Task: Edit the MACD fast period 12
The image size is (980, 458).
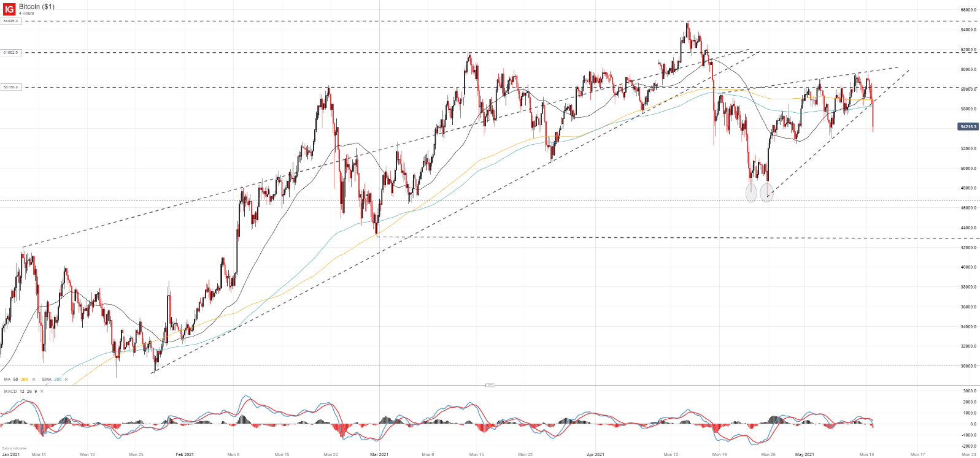Action: (x=21, y=391)
